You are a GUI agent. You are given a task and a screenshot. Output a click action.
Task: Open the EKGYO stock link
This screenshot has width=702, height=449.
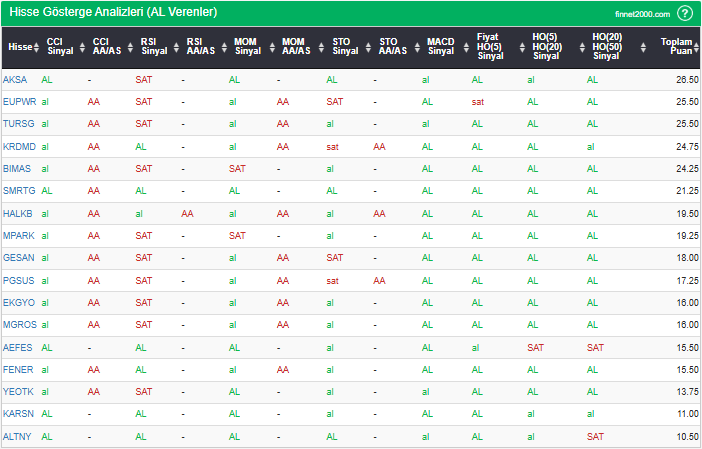(x=19, y=303)
